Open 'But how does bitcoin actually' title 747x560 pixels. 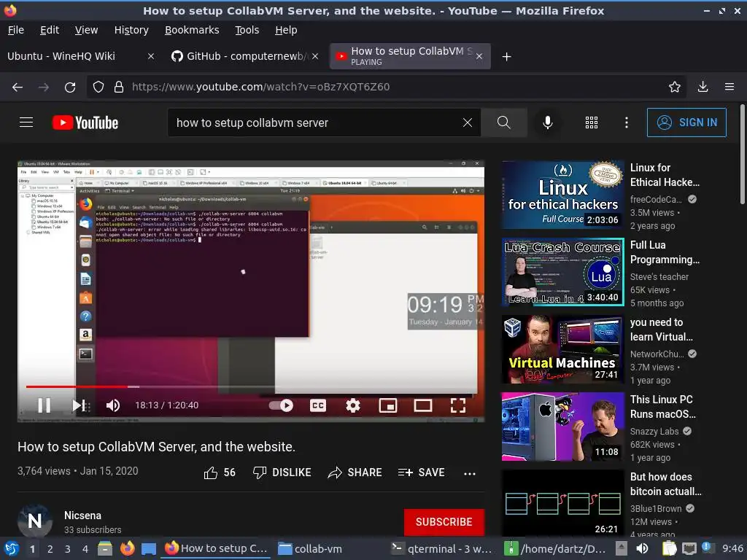(665, 484)
